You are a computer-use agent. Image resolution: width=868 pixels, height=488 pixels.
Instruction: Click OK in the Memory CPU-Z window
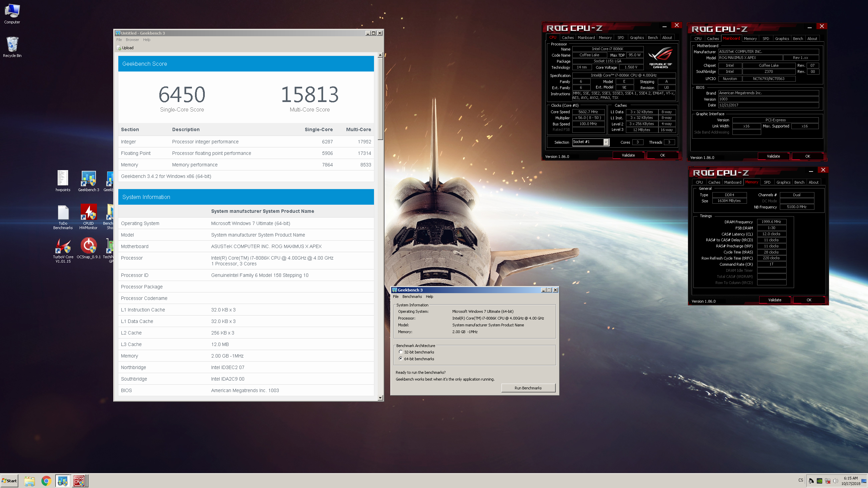[x=809, y=300]
